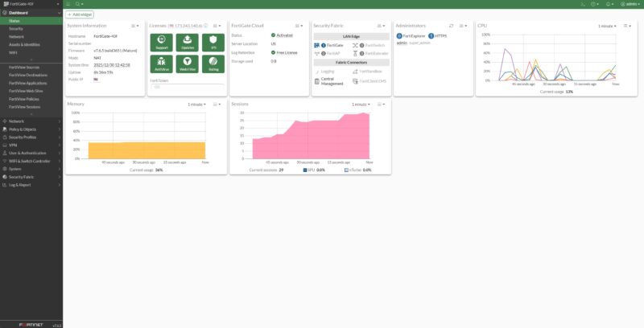This screenshot has height=328, width=644.
Task: Expand the Log & Report menu
Action: (31, 185)
